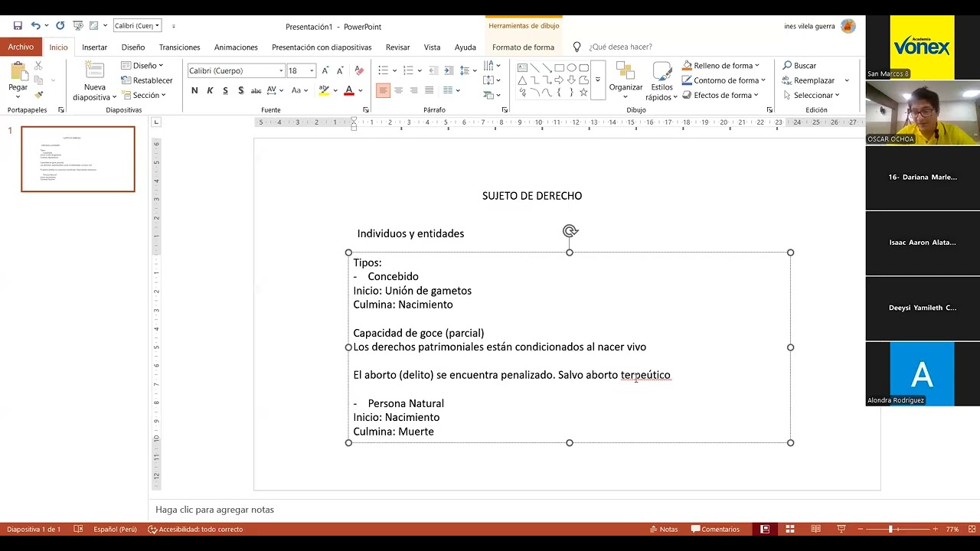Select the rectangle shape
980x551 pixels.
pos(559,67)
